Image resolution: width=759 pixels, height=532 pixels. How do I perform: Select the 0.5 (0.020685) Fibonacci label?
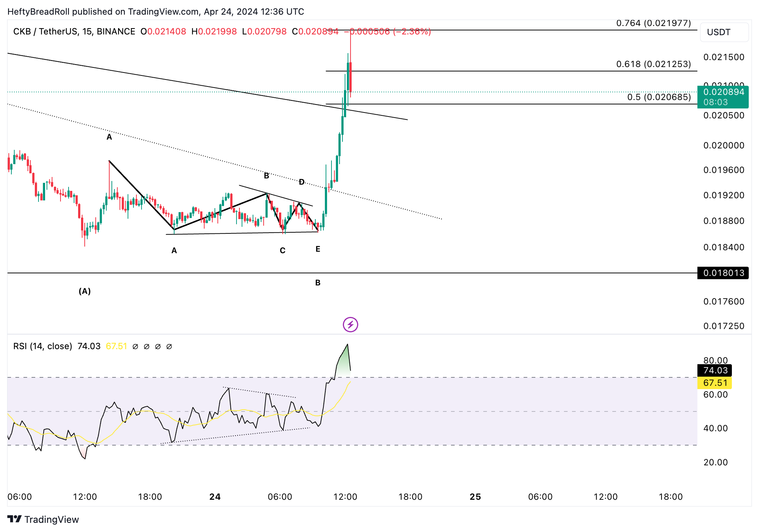659,97
